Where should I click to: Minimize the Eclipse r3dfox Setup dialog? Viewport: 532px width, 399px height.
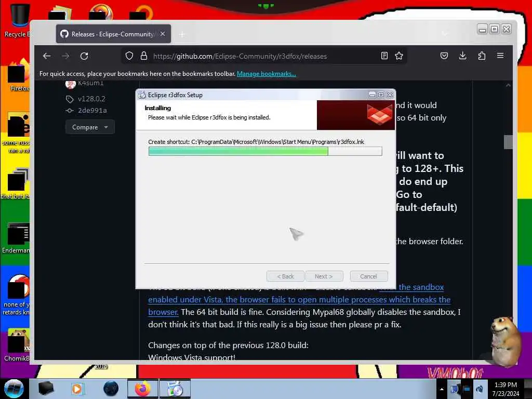click(372, 95)
